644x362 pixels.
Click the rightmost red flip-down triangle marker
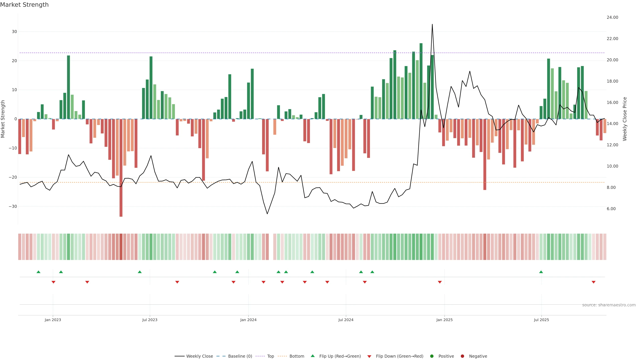point(594,282)
